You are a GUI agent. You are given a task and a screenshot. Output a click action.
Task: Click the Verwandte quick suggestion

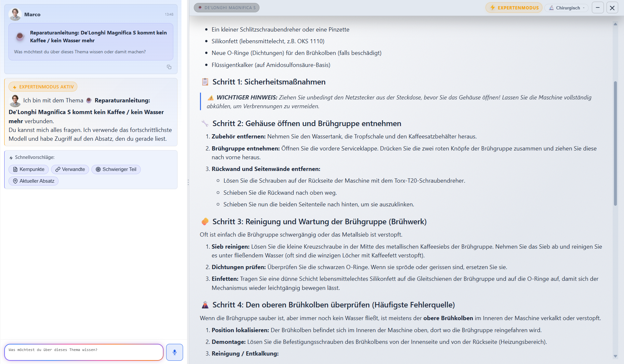click(x=70, y=169)
